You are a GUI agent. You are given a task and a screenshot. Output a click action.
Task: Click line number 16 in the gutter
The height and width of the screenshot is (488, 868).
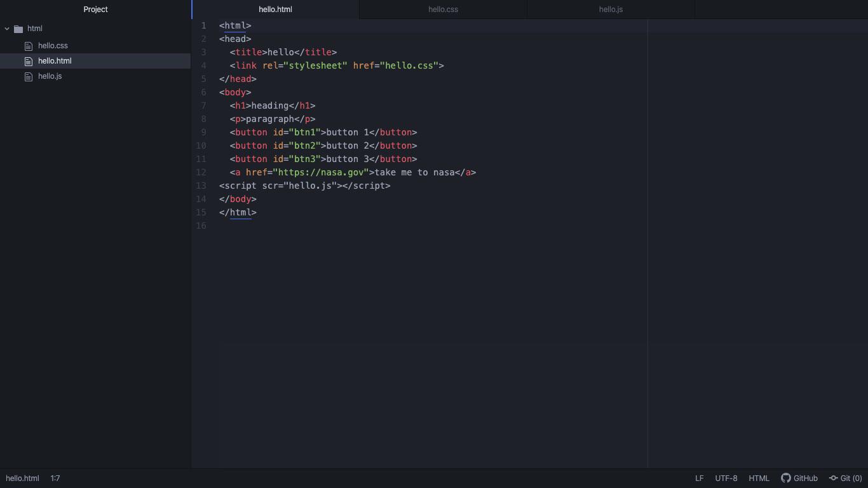[201, 226]
